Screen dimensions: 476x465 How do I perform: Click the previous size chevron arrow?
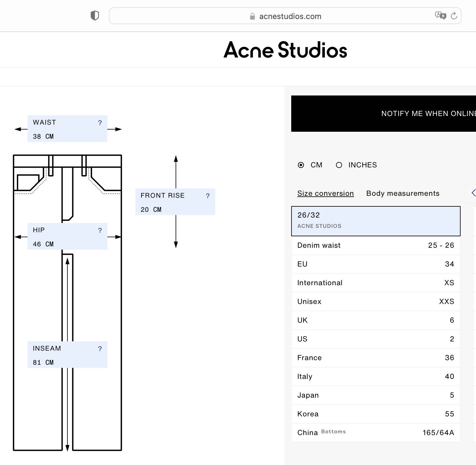(473, 193)
